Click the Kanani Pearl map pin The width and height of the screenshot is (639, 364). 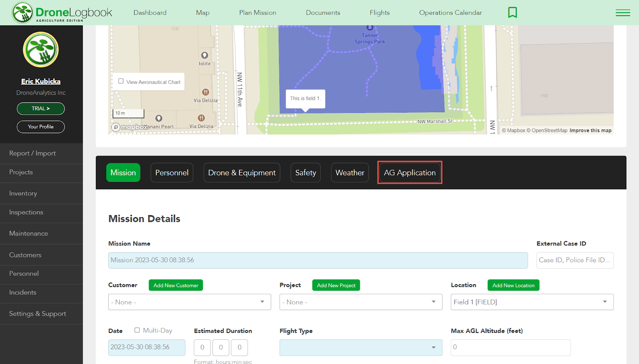pyautogui.click(x=159, y=118)
